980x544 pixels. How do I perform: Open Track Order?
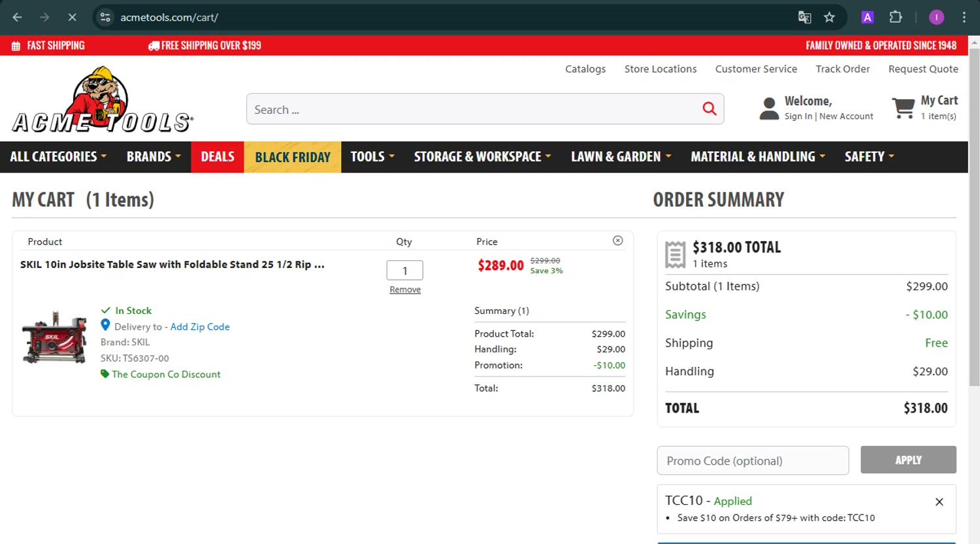pos(843,69)
